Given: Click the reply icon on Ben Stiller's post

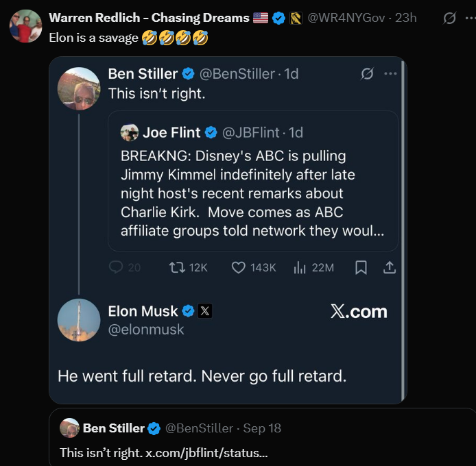Looking at the screenshot, I should coord(116,267).
